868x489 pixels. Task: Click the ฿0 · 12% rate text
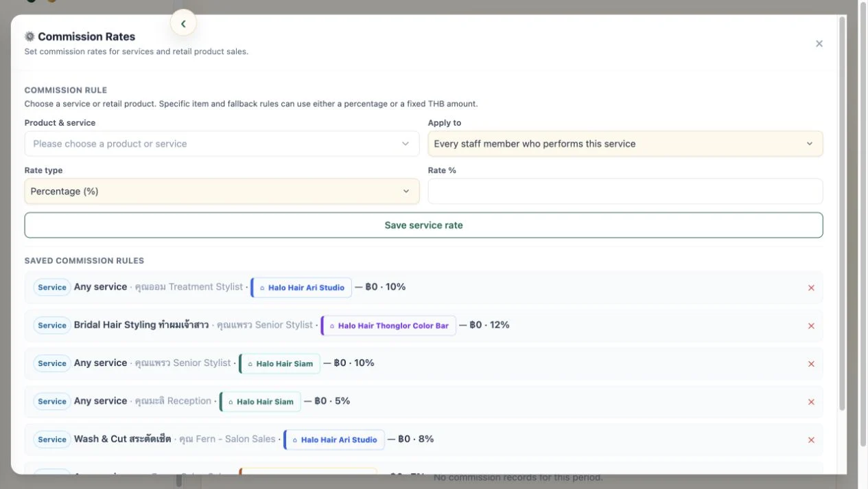[489, 325]
